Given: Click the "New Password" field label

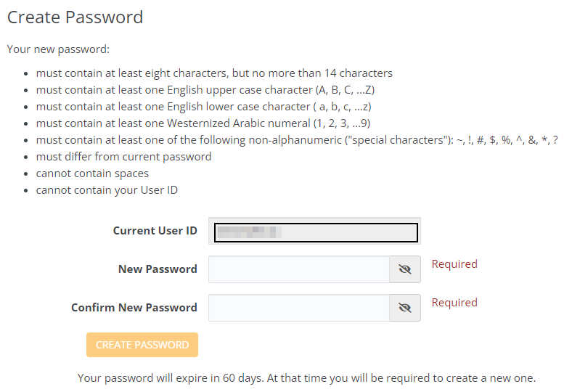Looking at the screenshot, I should click(x=158, y=269).
